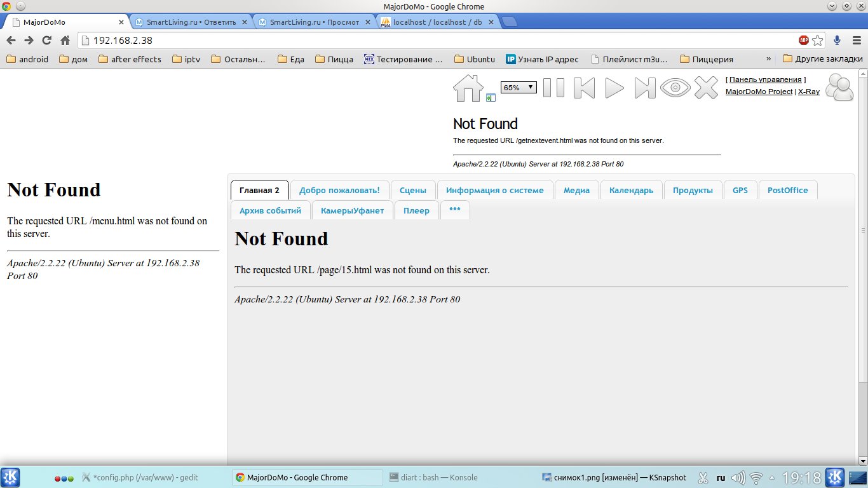Image resolution: width=868 pixels, height=488 pixels.
Task: Visit the MajorDoMo Project link
Action: click(x=759, y=91)
